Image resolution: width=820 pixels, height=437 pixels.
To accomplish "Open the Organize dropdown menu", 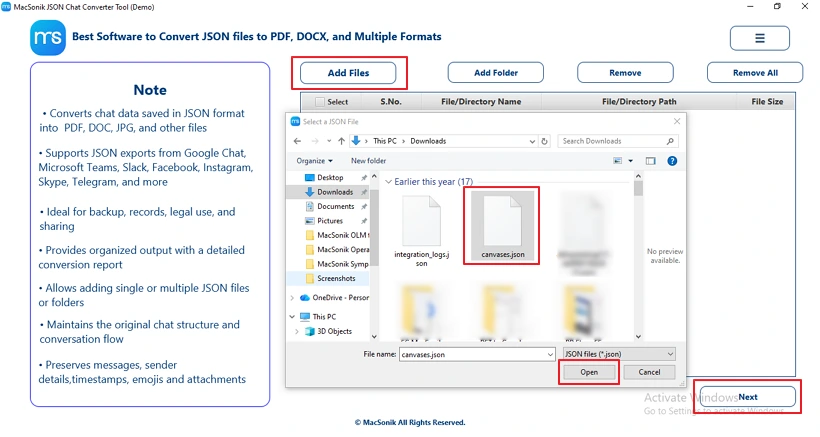I will (x=314, y=161).
